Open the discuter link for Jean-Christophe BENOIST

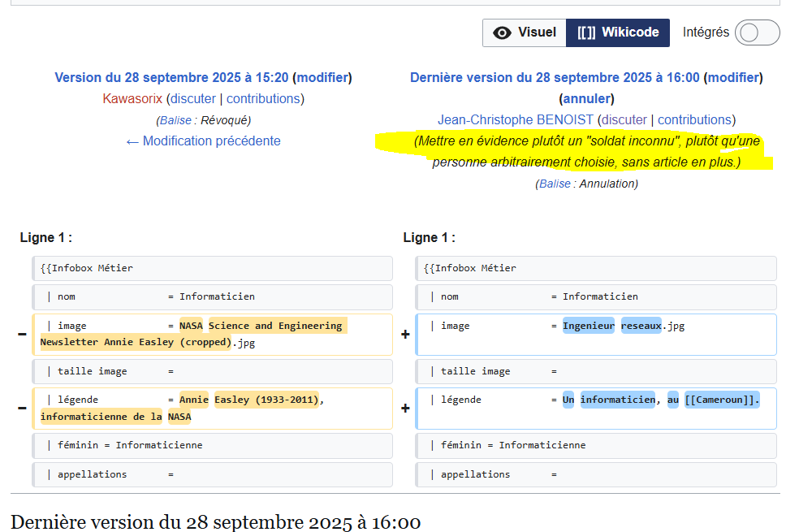point(624,120)
